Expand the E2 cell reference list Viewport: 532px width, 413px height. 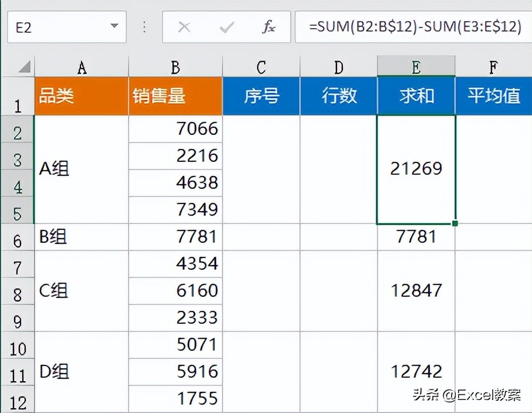tap(115, 26)
